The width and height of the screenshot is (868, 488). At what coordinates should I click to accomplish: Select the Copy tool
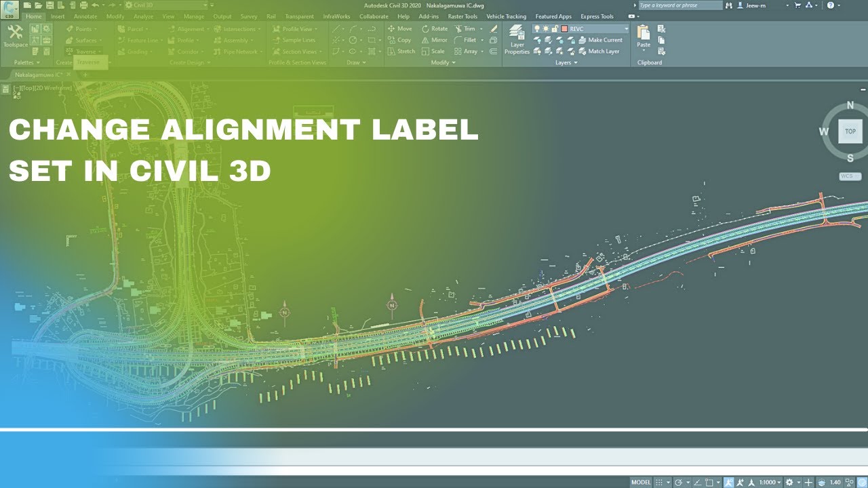[x=399, y=40]
